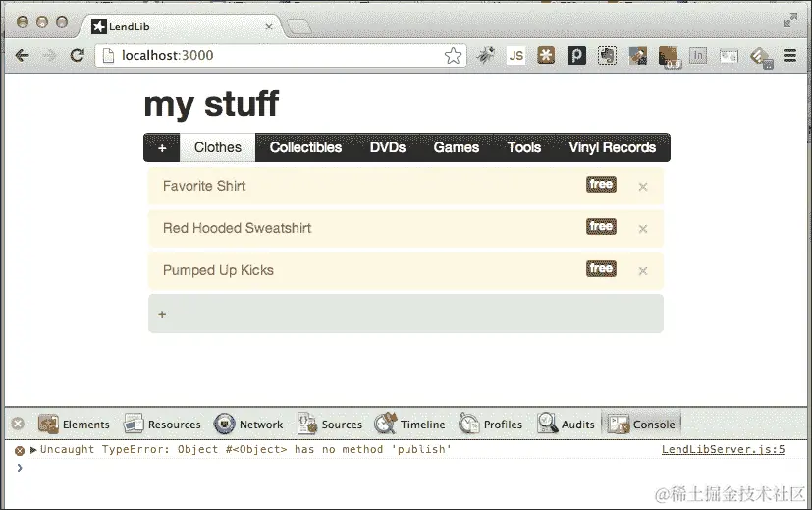Enter fullscreen with the top-right arrows

tap(789, 21)
